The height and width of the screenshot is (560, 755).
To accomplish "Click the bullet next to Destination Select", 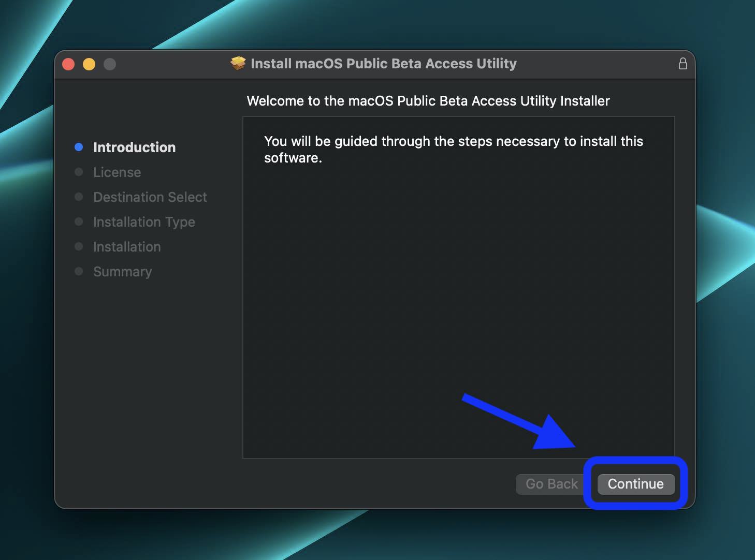I will pos(79,197).
